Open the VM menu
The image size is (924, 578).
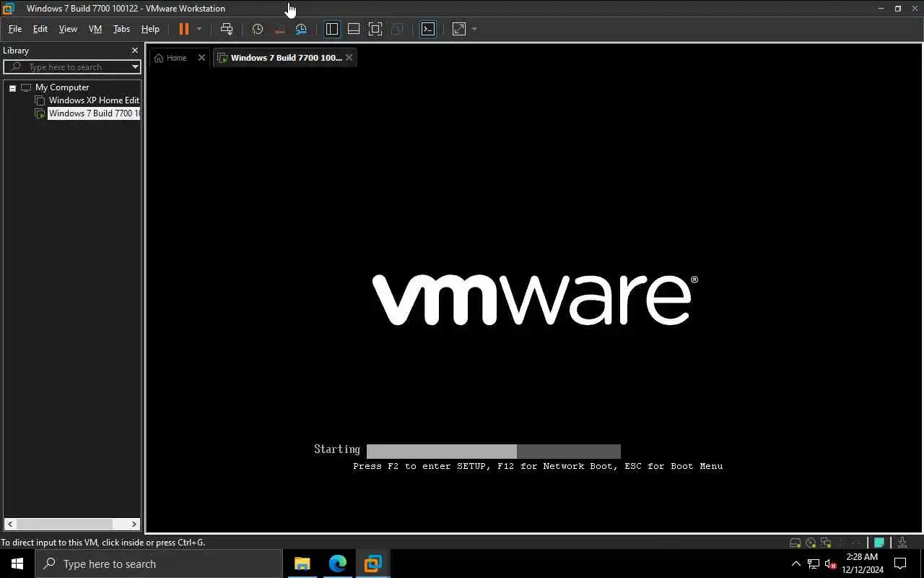[95, 29]
